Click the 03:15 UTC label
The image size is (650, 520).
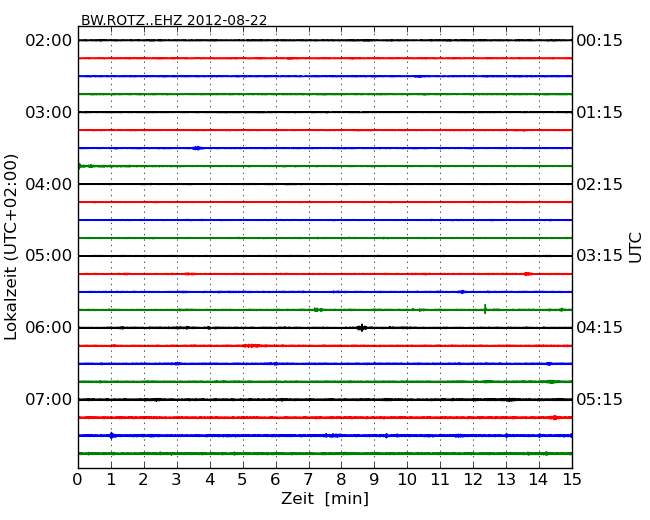(x=599, y=255)
